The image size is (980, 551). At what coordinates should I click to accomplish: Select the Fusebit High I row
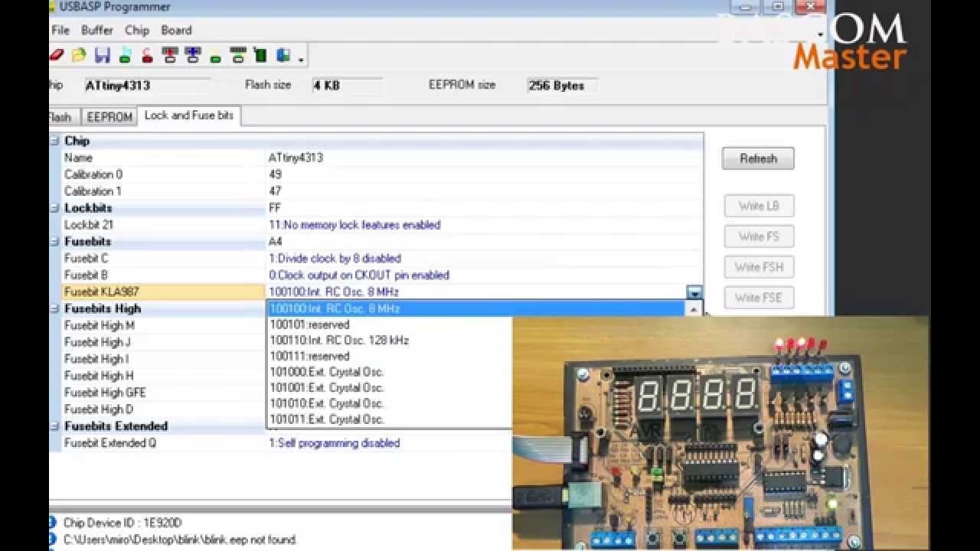click(x=163, y=360)
